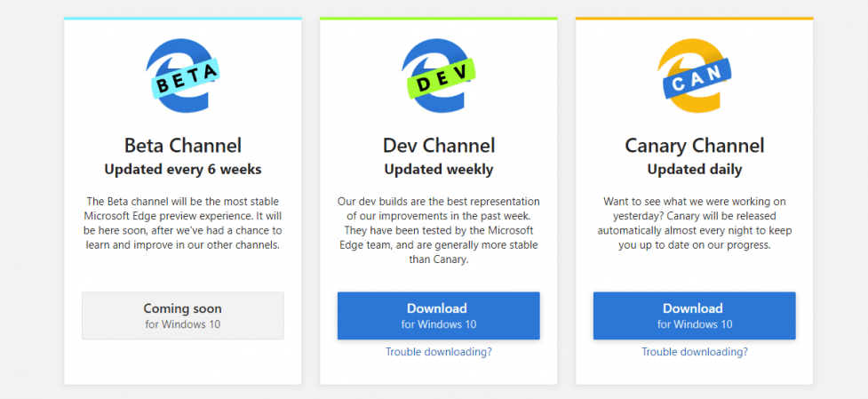Click the 'Updated weekly' text
This screenshot has width=868, height=399.
438,170
